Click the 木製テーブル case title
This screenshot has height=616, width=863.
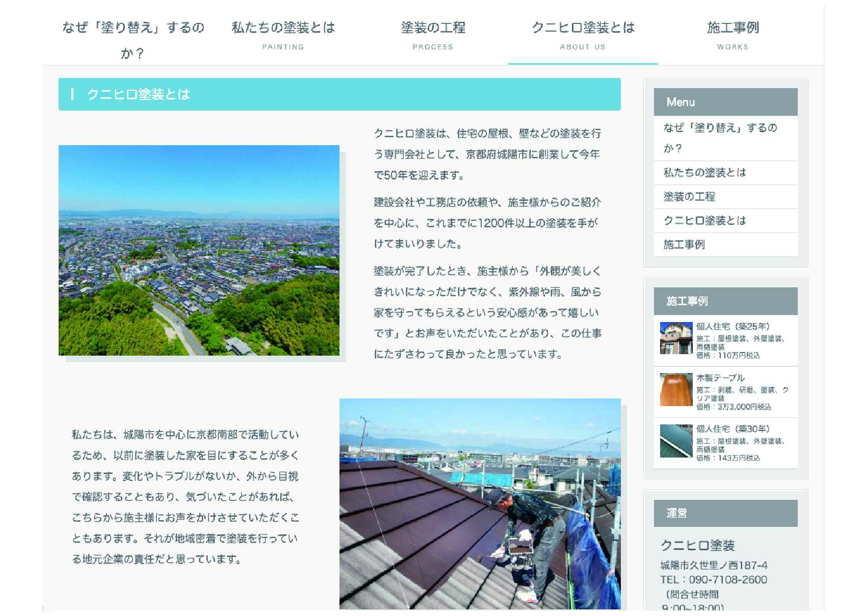[720, 378]
